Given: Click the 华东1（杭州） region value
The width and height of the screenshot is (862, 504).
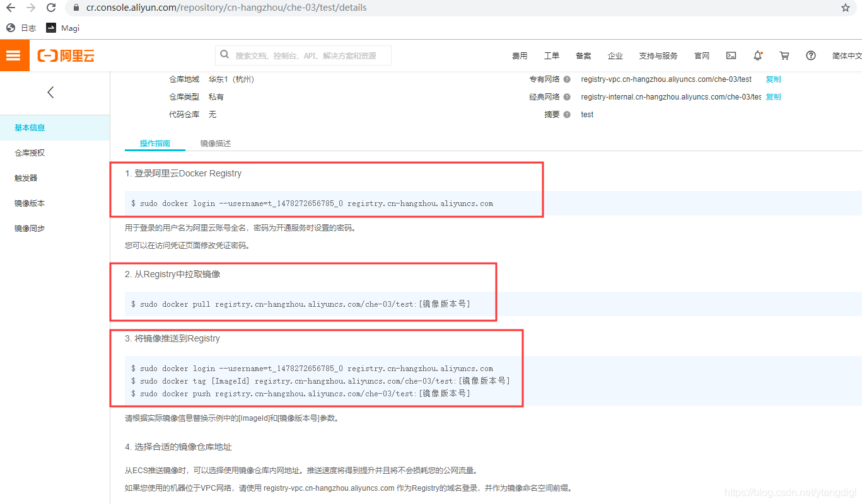Looking at the screenshot, I should 231,79.
